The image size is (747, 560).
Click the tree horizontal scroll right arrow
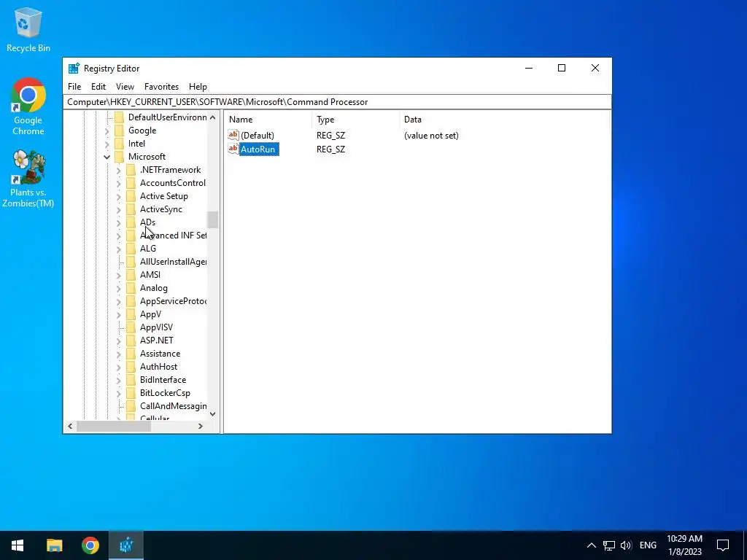(201, 426)
